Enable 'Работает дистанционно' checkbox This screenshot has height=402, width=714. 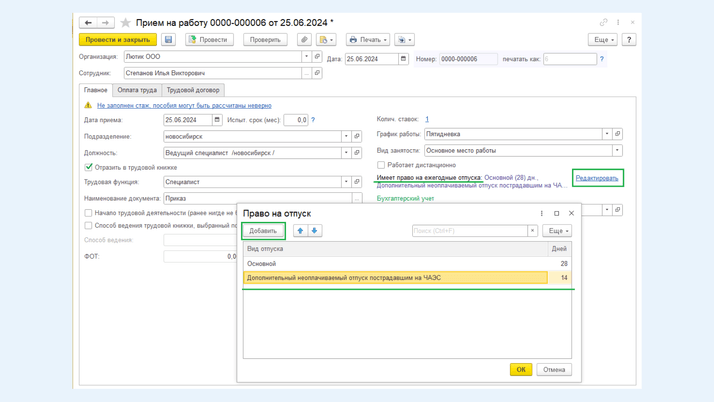click(381, 165)
